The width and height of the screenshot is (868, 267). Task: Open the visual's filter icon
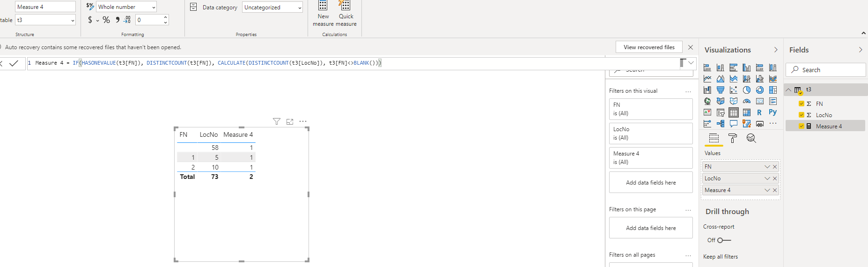tap(277, 121)
